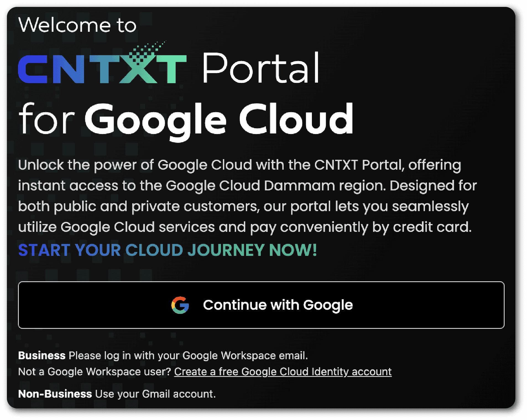Click "Please log in with your Google Workspace email"
Image resolution: width=527 pixels, height=420 pixels.
188,356
